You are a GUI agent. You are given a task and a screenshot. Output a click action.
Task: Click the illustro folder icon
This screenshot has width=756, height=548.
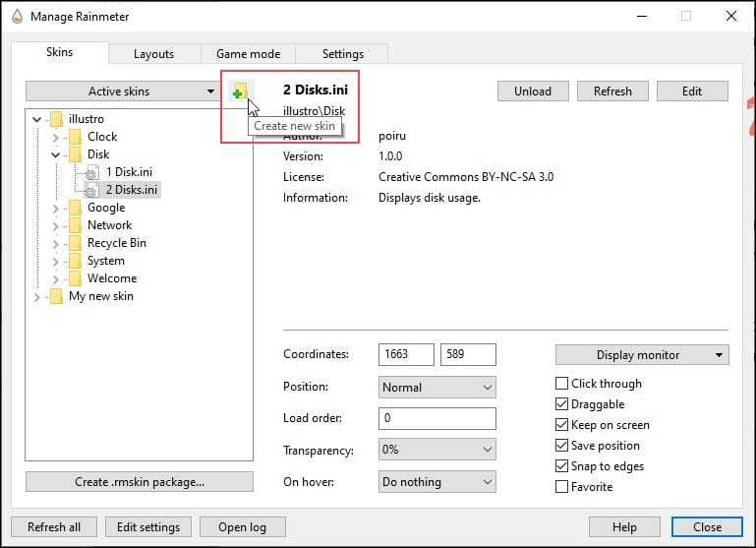[x=56, y=119]
